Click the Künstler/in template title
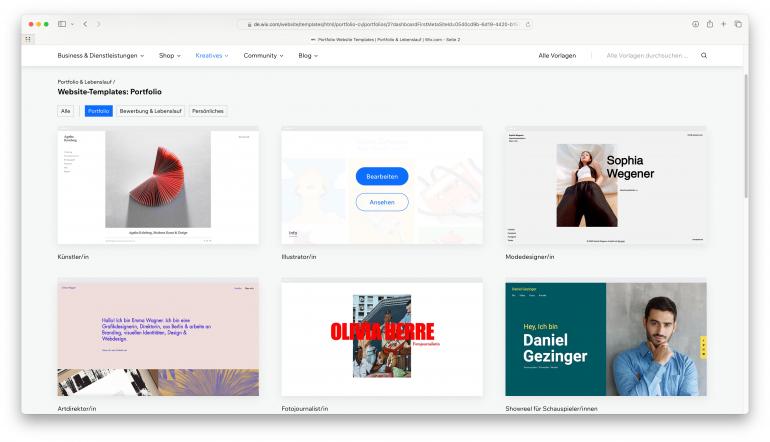The image size is (770, 442). [x=73, y=257]
